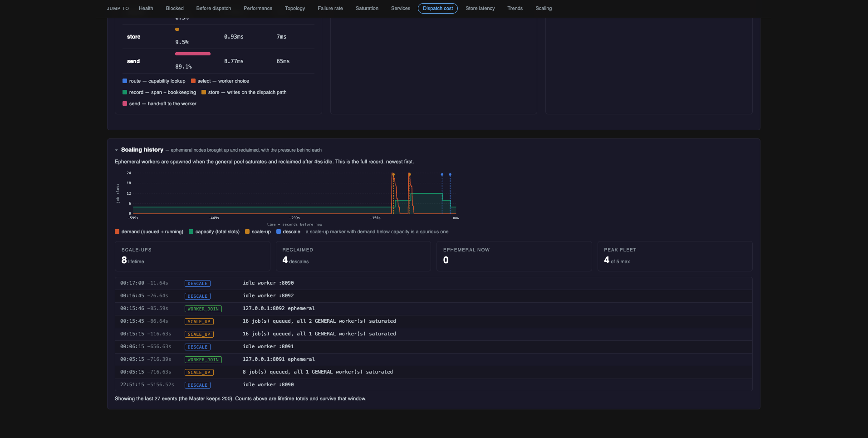Click DESCALE badge at 00:16:45

tap(197, 296)
